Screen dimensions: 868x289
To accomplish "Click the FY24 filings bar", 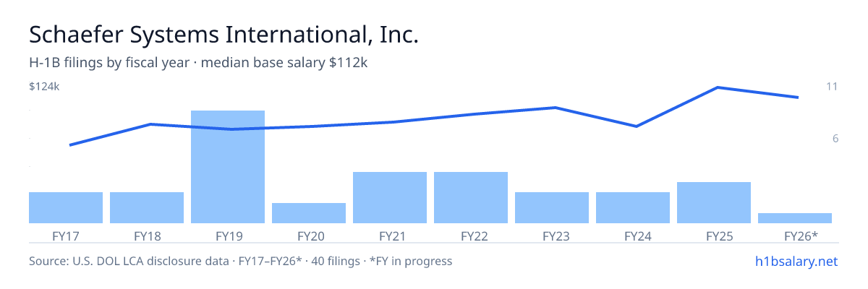I will click(x=633, y=207).
